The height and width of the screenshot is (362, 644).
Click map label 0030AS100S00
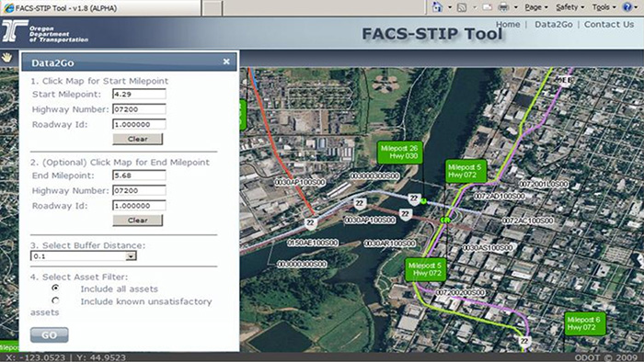(488, 248)
